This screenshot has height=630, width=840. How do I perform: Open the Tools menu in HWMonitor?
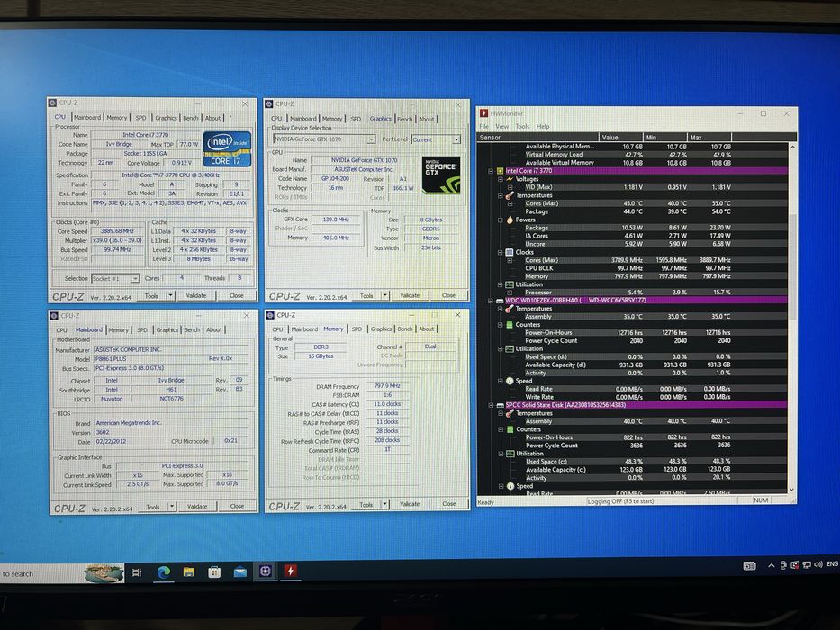click(x=522, y=126)
